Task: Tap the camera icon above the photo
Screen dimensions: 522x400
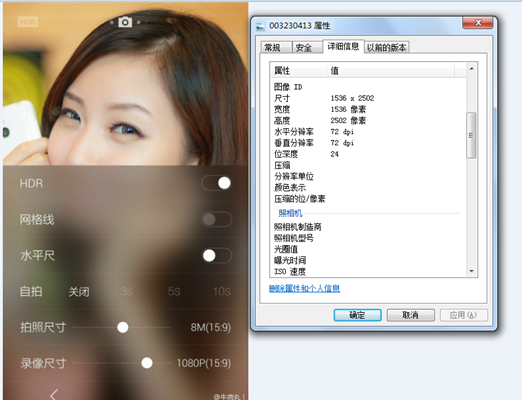Action: tap(125, 22)
